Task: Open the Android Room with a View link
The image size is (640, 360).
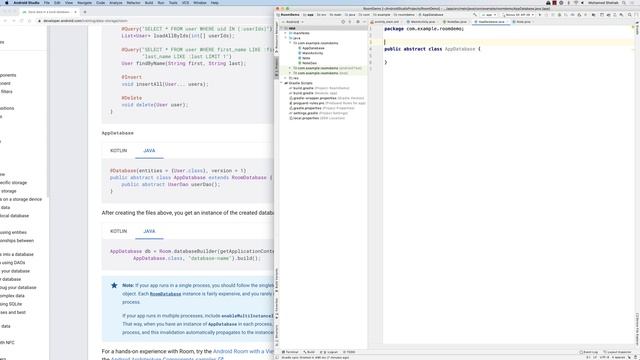Action: pos(243,351)
